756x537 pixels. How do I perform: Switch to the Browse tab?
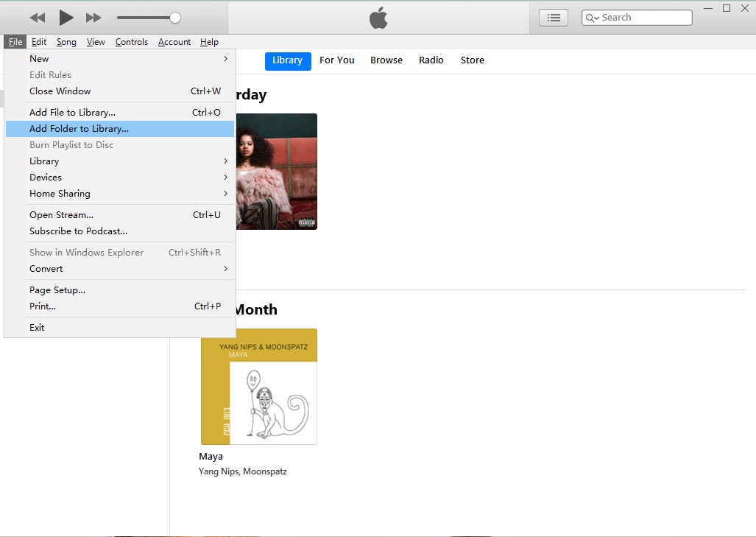[x=386, y=60]
